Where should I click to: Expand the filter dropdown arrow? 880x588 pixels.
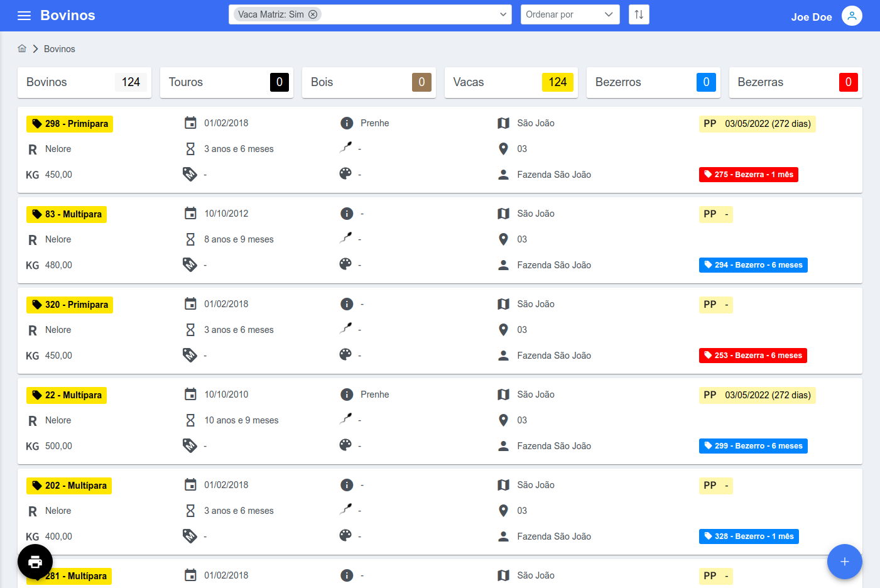tap(504, 14)
